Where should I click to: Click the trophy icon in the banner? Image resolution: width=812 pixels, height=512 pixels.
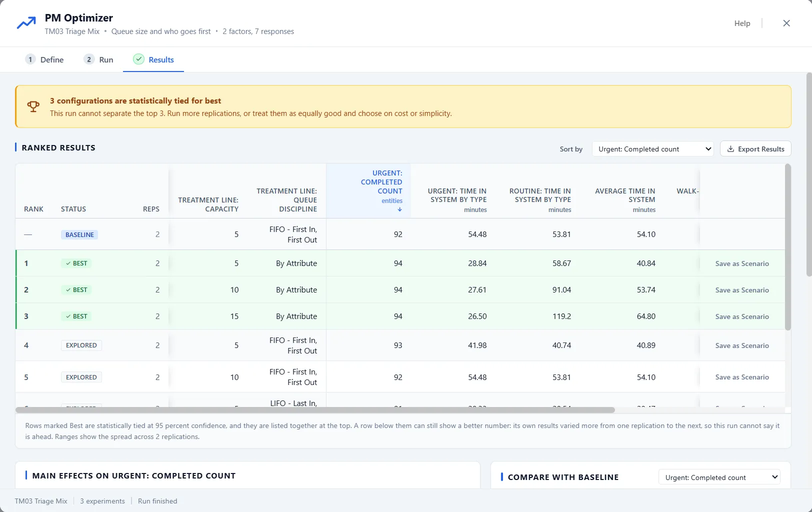click(x=33, y=106)
